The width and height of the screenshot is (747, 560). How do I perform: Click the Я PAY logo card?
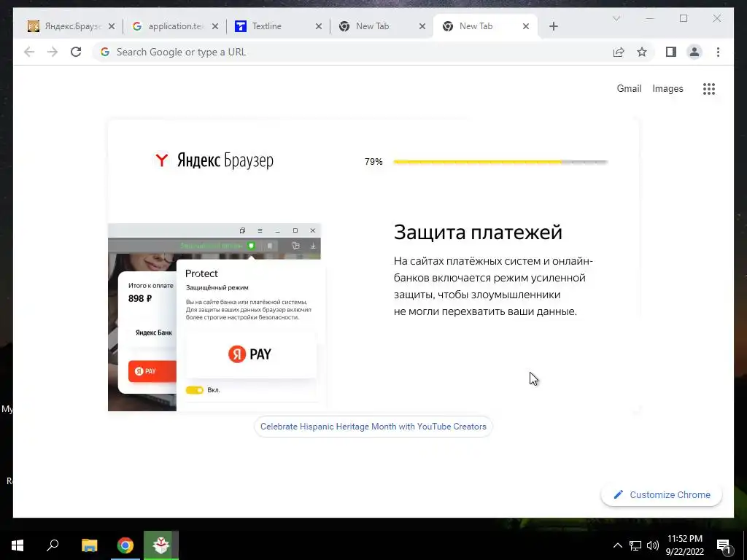[x=251, y=354]
